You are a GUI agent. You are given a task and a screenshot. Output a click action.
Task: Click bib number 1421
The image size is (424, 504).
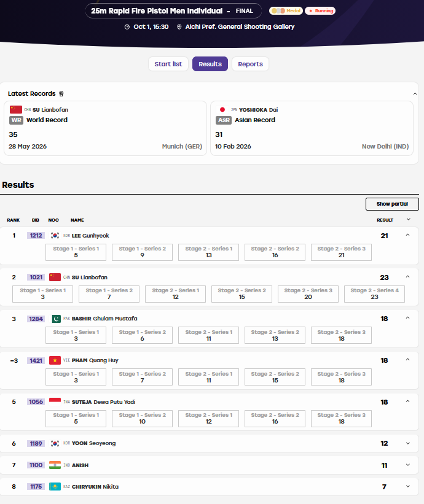36,360
